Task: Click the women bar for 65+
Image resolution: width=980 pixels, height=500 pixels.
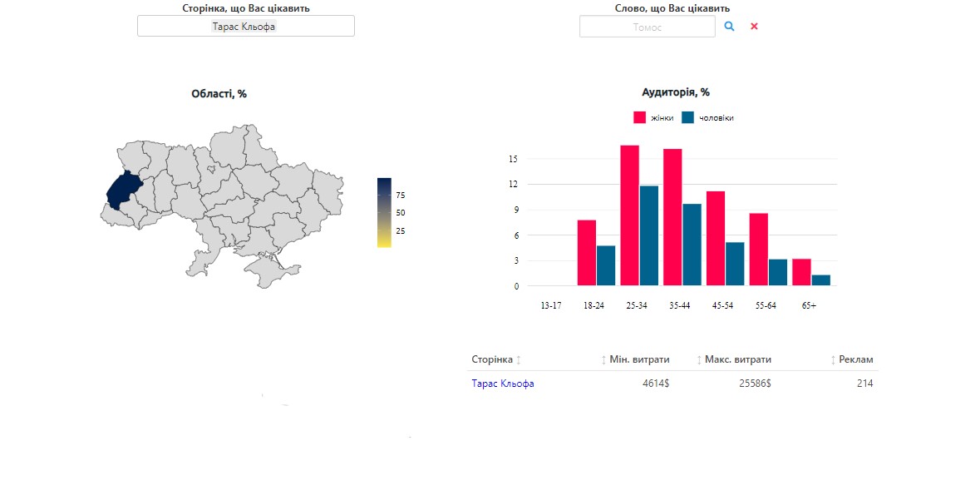Action: click(801, 272)
